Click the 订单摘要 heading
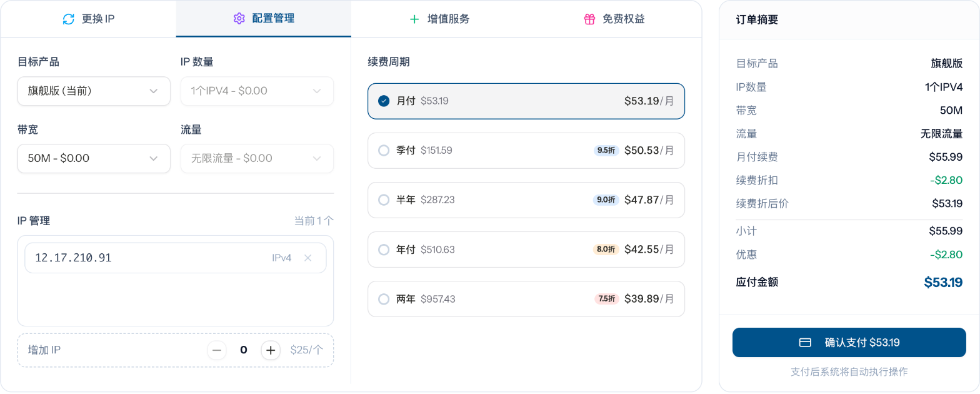The image size is (980, 394). (x=757, y=19)
